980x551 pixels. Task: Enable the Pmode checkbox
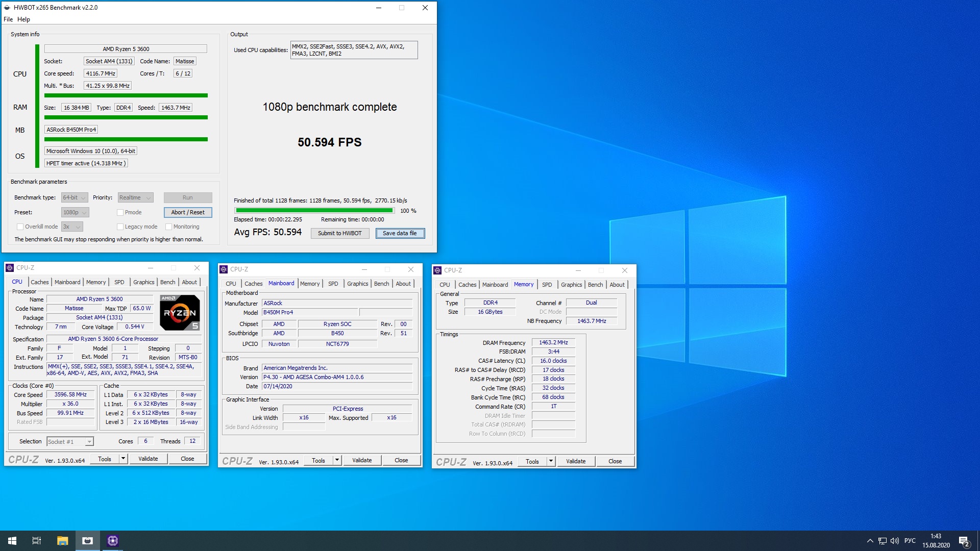click(120, 213)
